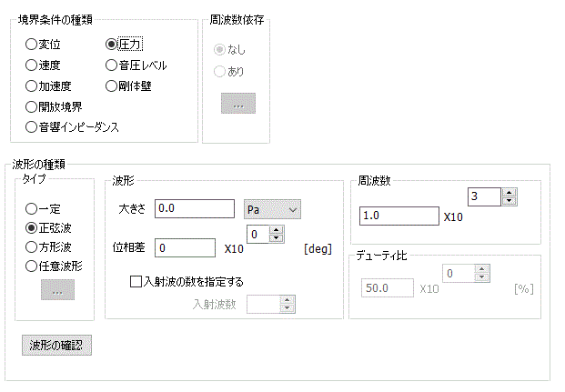Enable 入射波の数を指定する checkbox
This screenshot has width=565, height=392.
(136, 282)
